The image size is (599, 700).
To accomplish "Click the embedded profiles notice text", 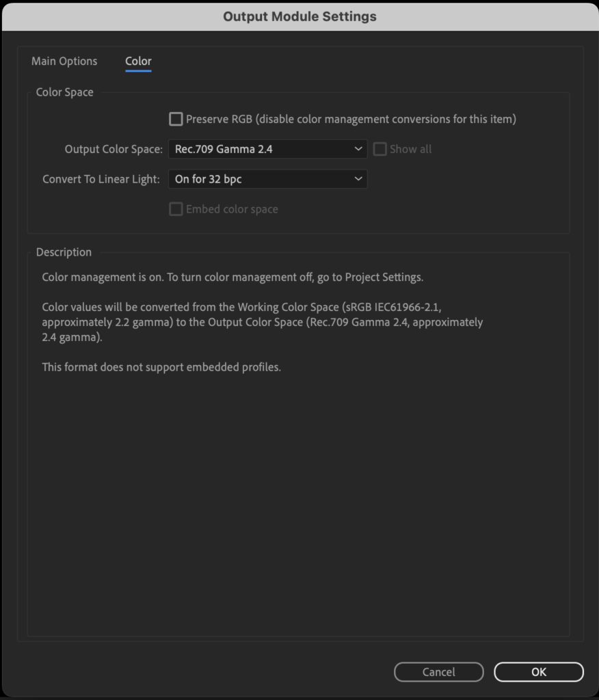I will click(161, 367).
